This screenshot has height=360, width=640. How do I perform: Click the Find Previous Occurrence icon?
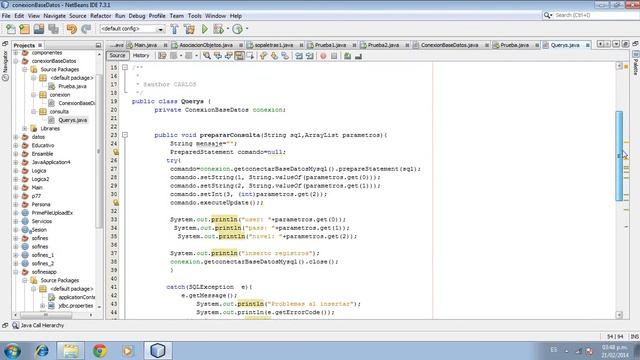coord(218,56)
